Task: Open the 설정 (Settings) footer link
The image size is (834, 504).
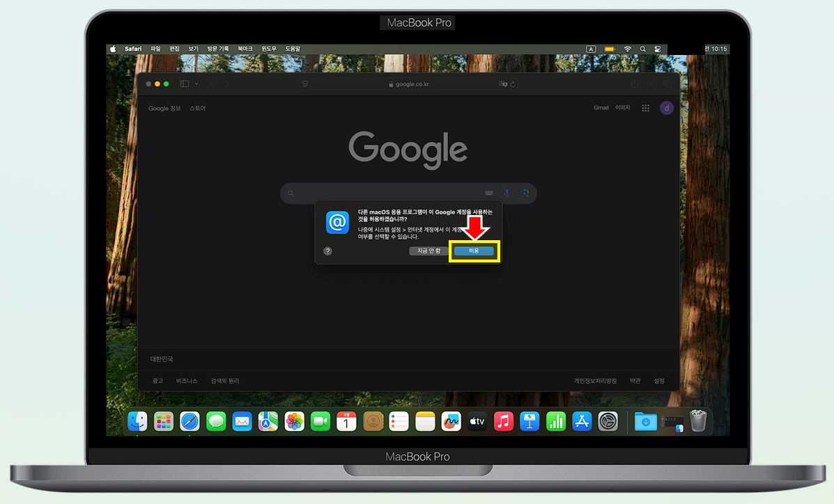Action: pyautogui.click(x=659, y=381)
